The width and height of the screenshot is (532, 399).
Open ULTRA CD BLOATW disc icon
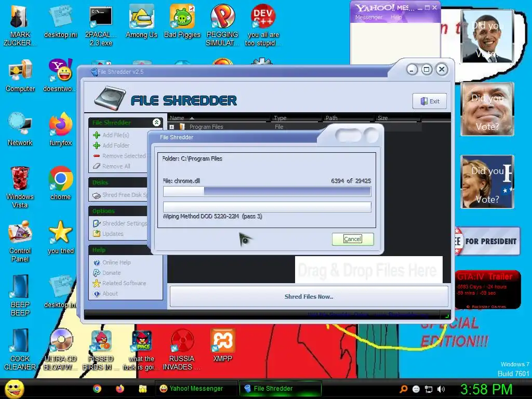pos(60,350)
